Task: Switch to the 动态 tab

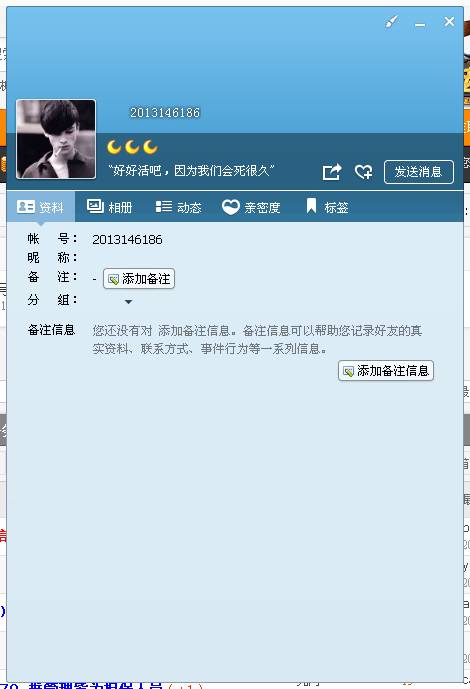Action: tap(178, 207)
